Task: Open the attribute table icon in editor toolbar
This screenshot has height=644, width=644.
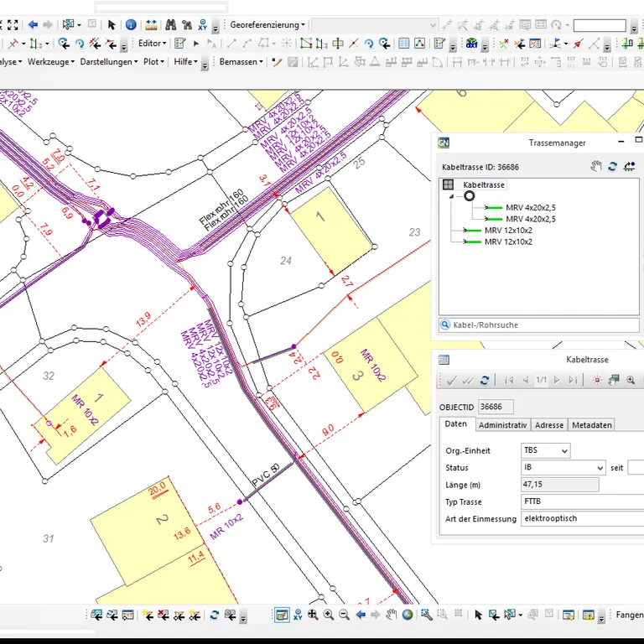Action: [x=403, y=43]
